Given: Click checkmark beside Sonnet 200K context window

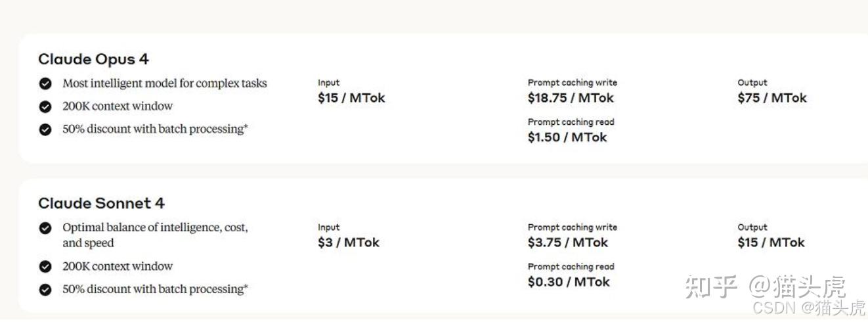Looking at the screenshot, I should tap(45, 267).
